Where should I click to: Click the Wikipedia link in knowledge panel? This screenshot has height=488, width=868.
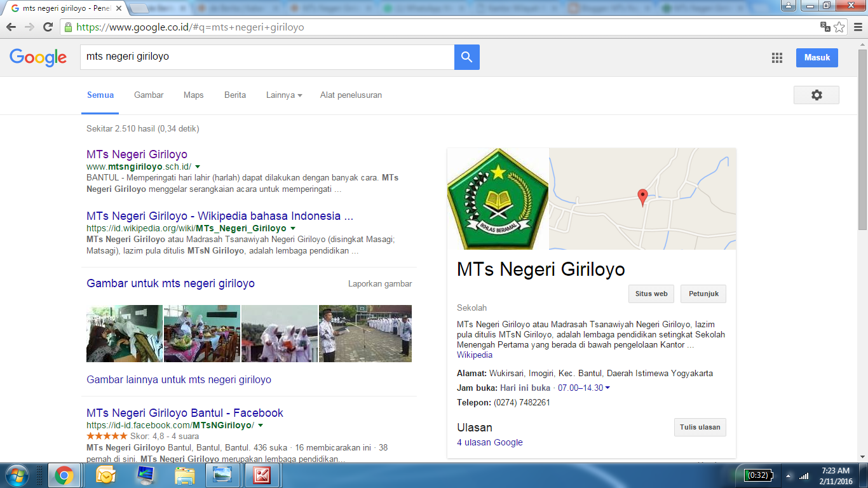(x=475, y=355)
